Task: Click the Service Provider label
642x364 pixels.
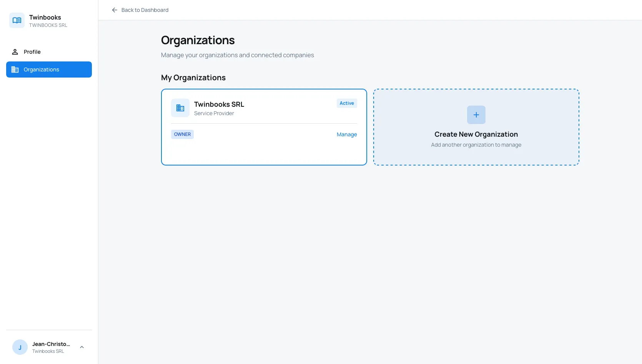Action: coord(214,113)
